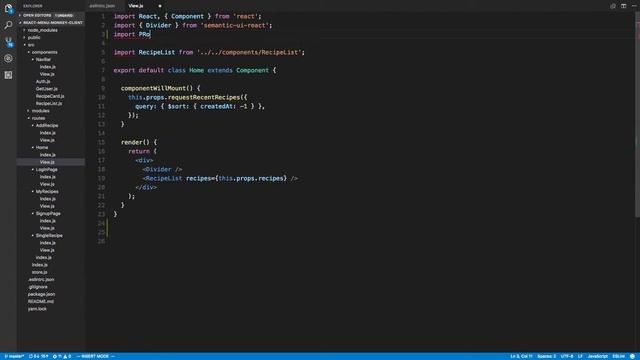Collapse the LoginPage folder
Screen dimensions: 640x360
point(46,169)
